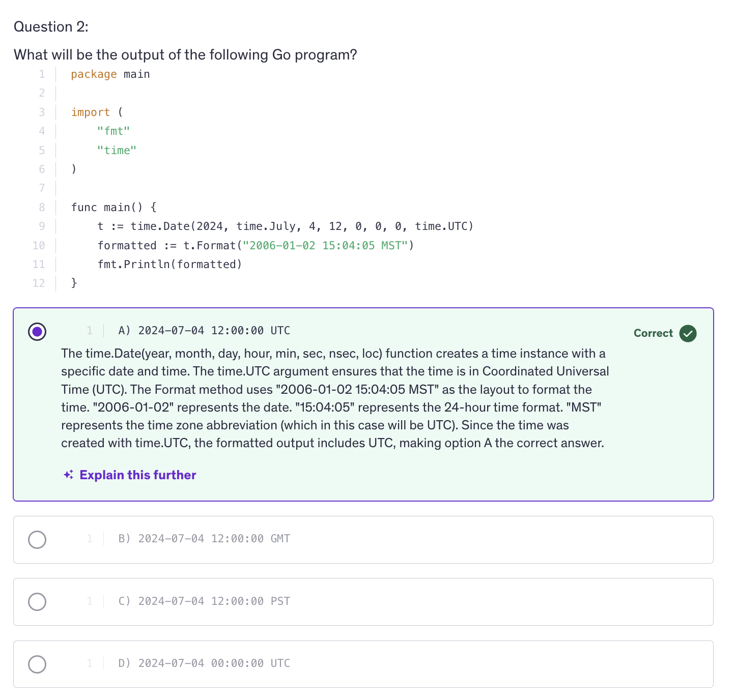Click the sparkle icon beside Explain this further
Screen dimensions: 734x700
69,475
